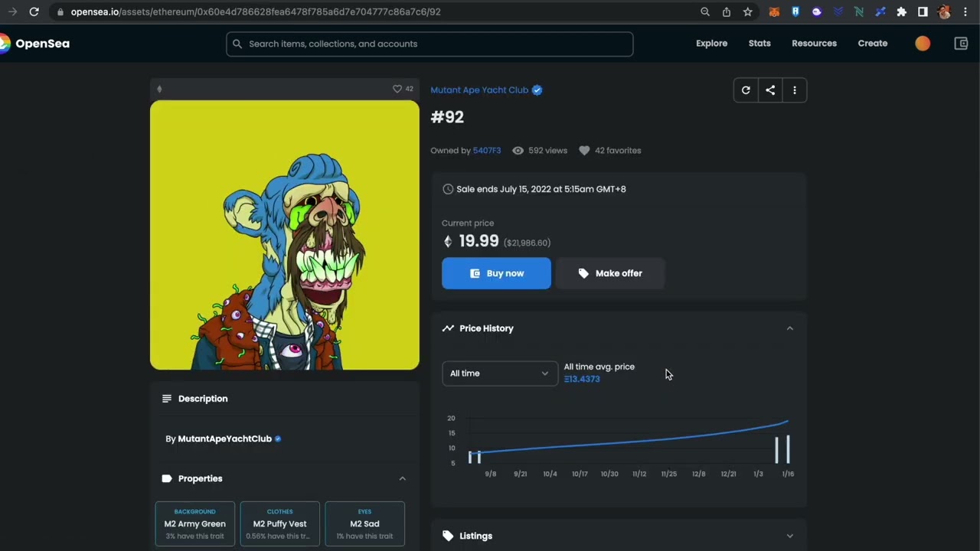Viewport: 980px width, 551px height.
Task: Focus the search items and collections field
Action: [430, 44]
